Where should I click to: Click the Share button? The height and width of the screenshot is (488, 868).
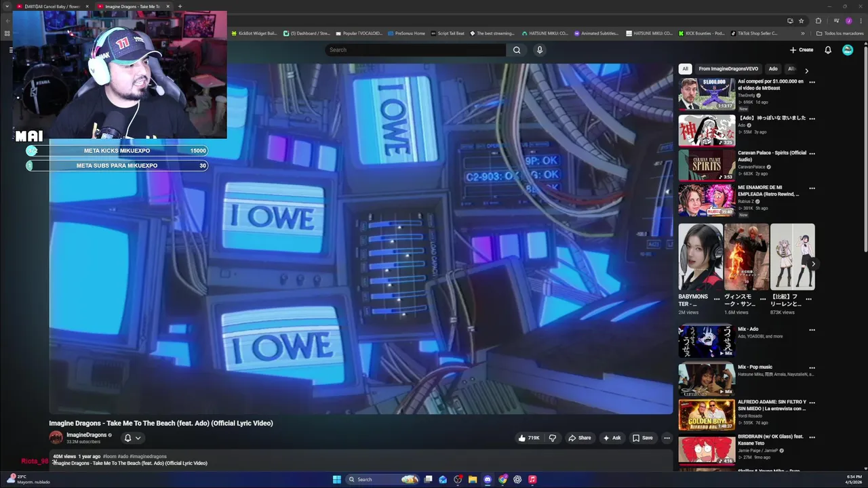click(x=580, y=438)
